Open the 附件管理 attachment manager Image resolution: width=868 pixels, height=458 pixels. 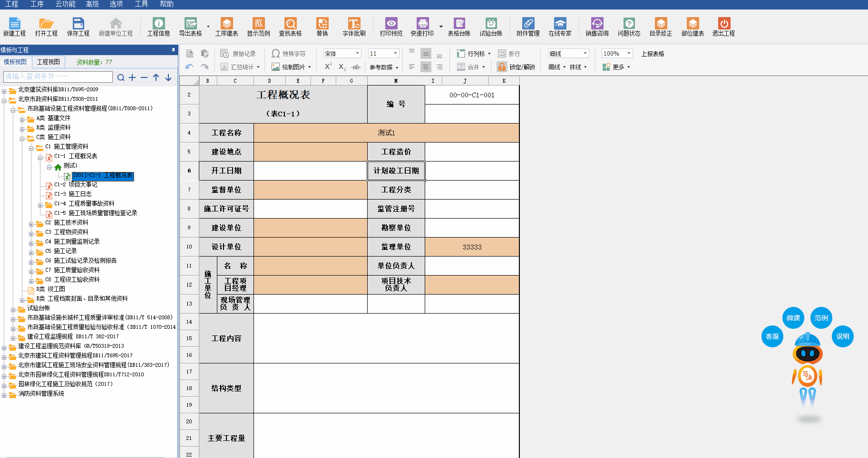[x=528, y=23]
